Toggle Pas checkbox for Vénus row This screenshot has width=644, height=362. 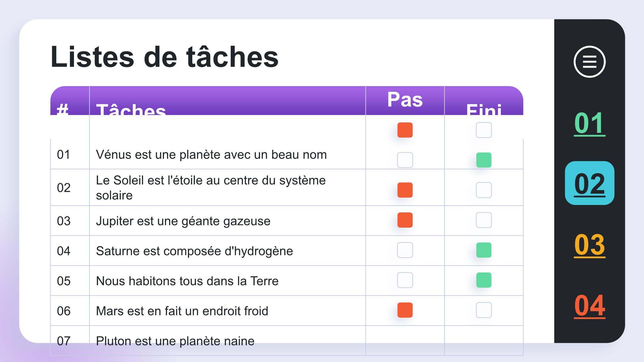tap(405, 160)
